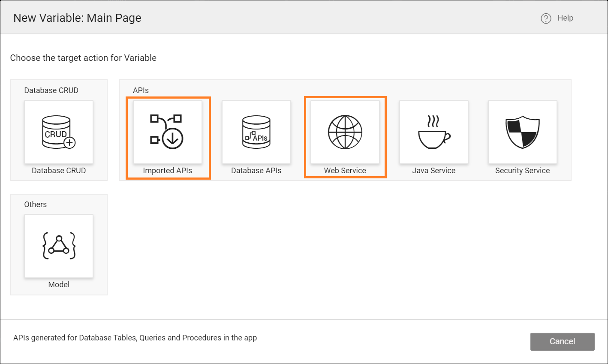Click the New Variable: Main Page title
This screenshot has height=364, width=608.
pyautogui.click(x=77, y=18)
